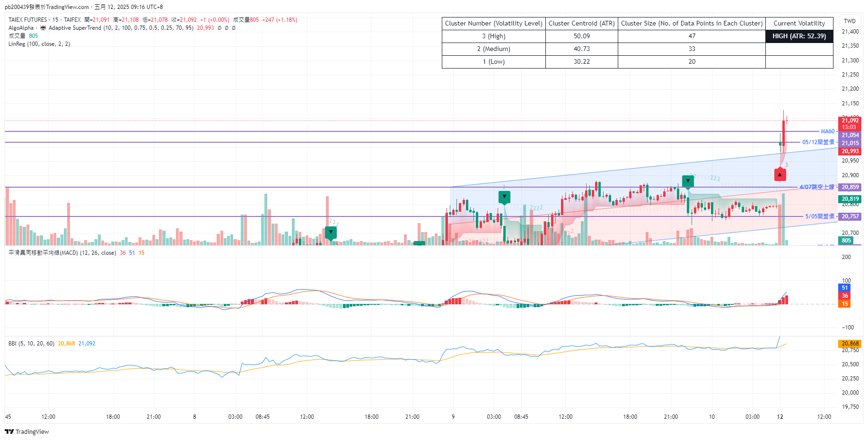Click the 4/07跳空上緣 line label
The height and width of the screenshot is (440, 868).
817,187
